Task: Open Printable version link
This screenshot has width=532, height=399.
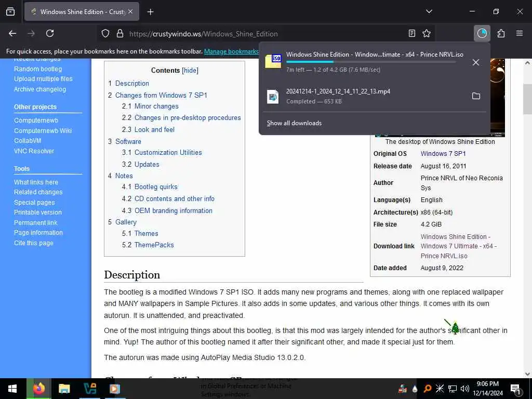Action: [x=37, y=212]
